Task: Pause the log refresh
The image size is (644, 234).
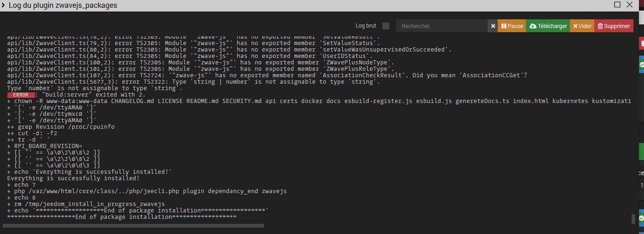Action: coord(512,26)
